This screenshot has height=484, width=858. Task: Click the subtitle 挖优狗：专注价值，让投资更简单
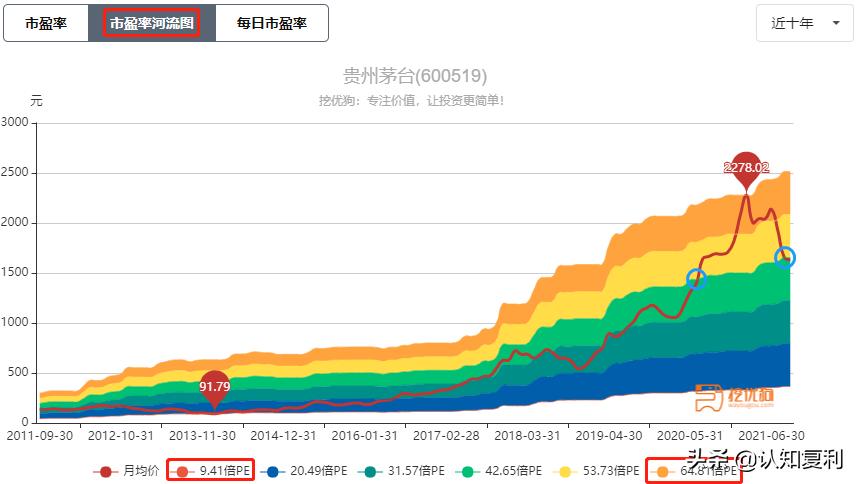click(x=411, y=101)
